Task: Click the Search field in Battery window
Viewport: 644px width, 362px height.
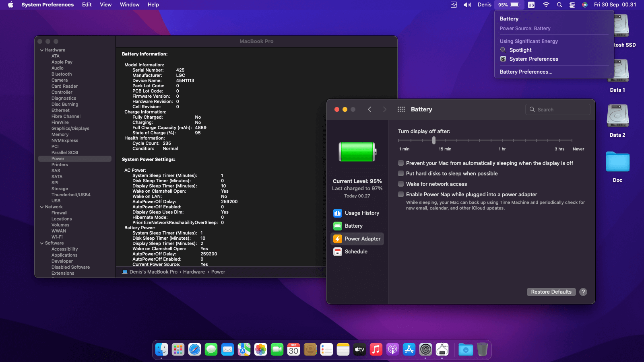Action: pyautogui.click(x=558, y=109)
